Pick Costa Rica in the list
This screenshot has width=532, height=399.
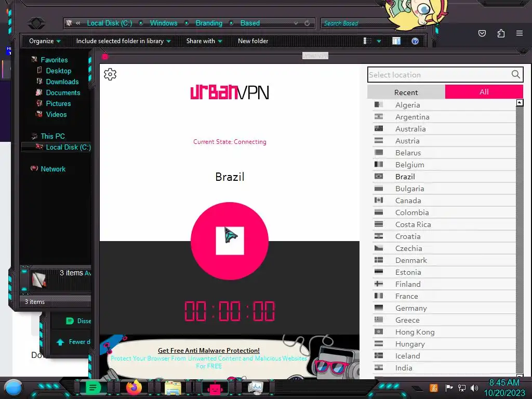444,224
